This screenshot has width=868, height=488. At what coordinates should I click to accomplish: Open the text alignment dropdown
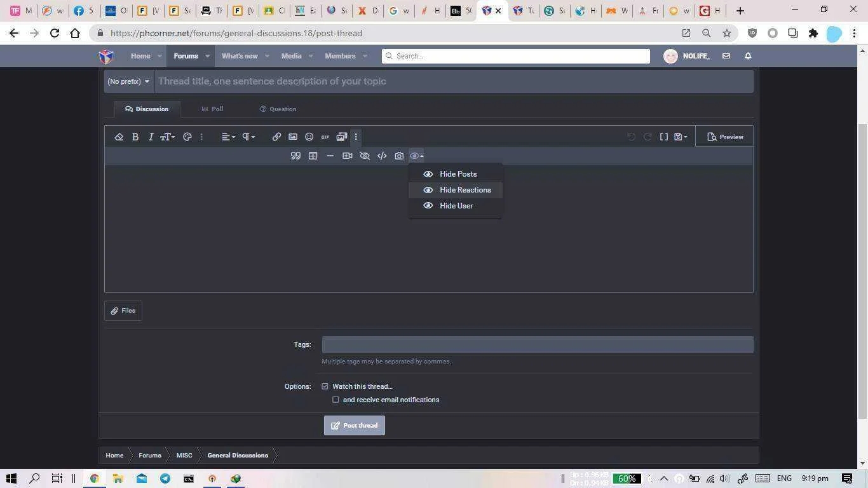228,137
